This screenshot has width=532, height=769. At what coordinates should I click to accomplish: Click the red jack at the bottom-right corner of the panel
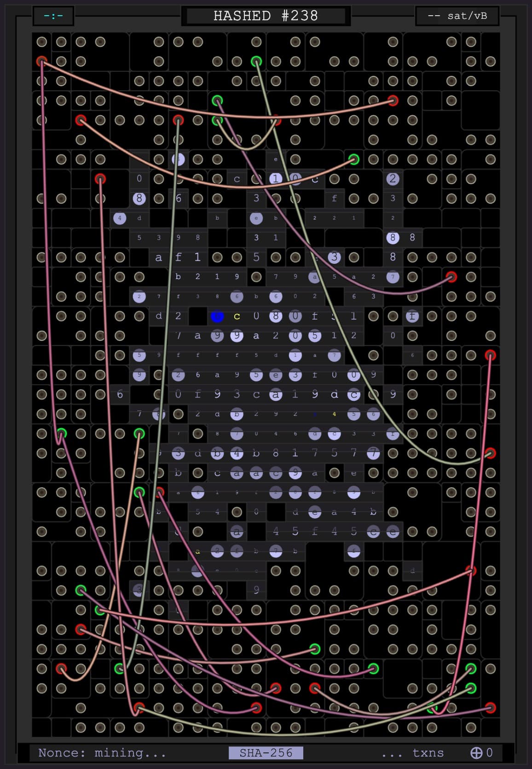coord(491,708)
